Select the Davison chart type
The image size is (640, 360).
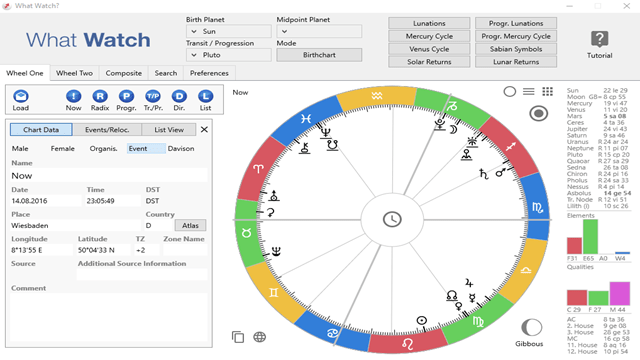(181, 149)
